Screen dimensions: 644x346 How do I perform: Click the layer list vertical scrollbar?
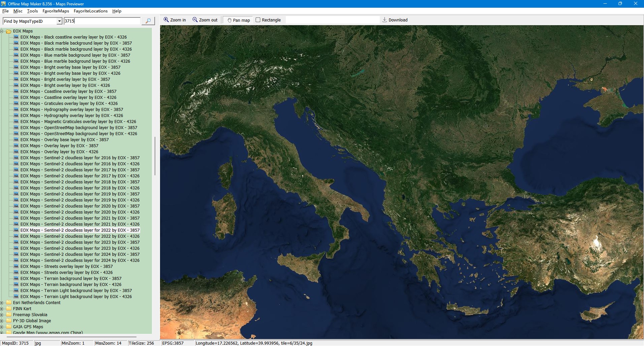[x=155, y=156]
